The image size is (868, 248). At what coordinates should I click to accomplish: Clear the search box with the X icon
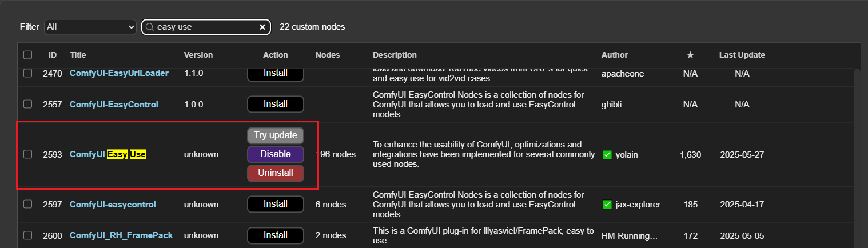(262, 27)
